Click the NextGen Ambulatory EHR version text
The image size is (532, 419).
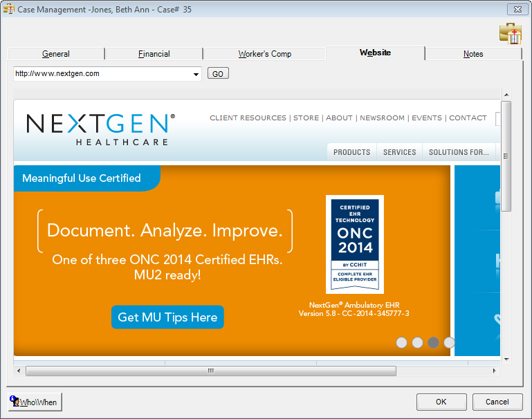[354, 309]
